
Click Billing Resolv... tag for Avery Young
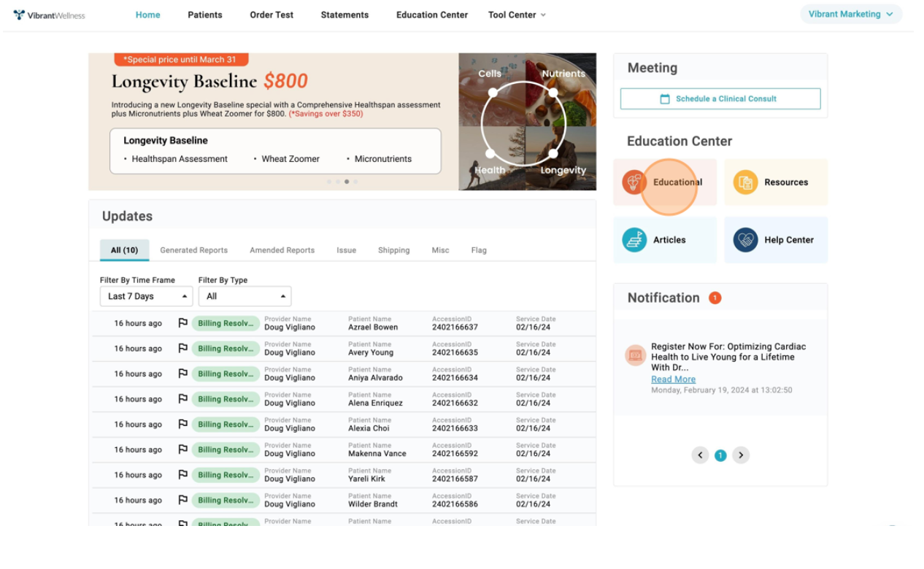(226, 349)
